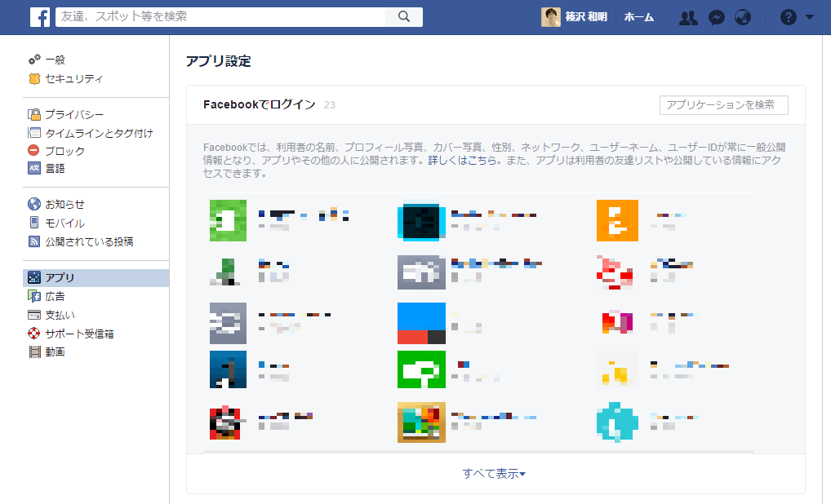
Task: Expand すべて表示 to show all apps
Action: [x=494, y=474]
